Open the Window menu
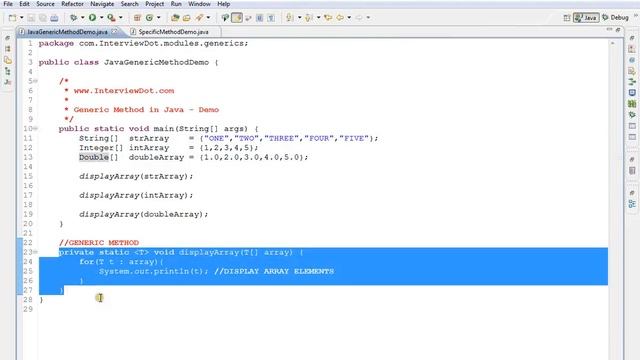 click(x=199, y=4)
